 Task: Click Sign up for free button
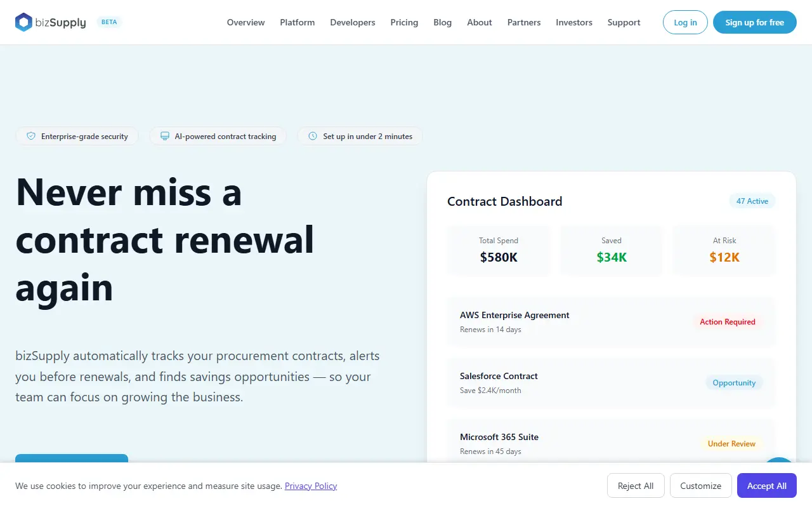pyautogui.click(x=755, y=22)
